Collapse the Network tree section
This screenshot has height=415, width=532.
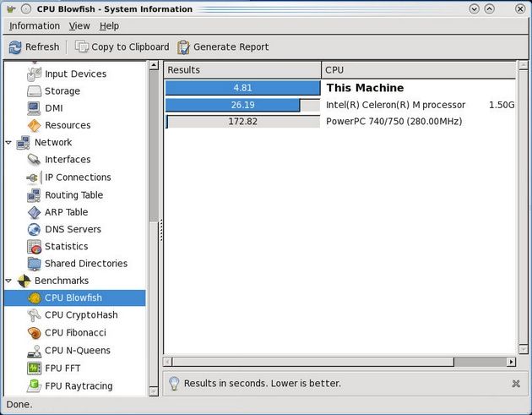8,143
